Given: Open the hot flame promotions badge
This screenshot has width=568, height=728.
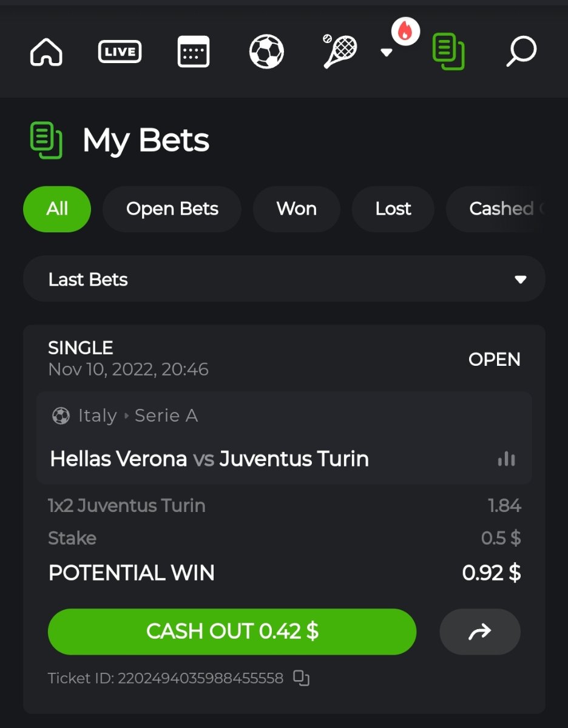Looking at the screenshot, I should coord(405,31).
